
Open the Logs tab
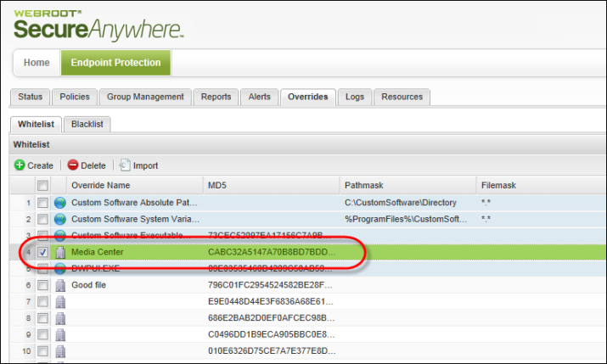point(355,97)
